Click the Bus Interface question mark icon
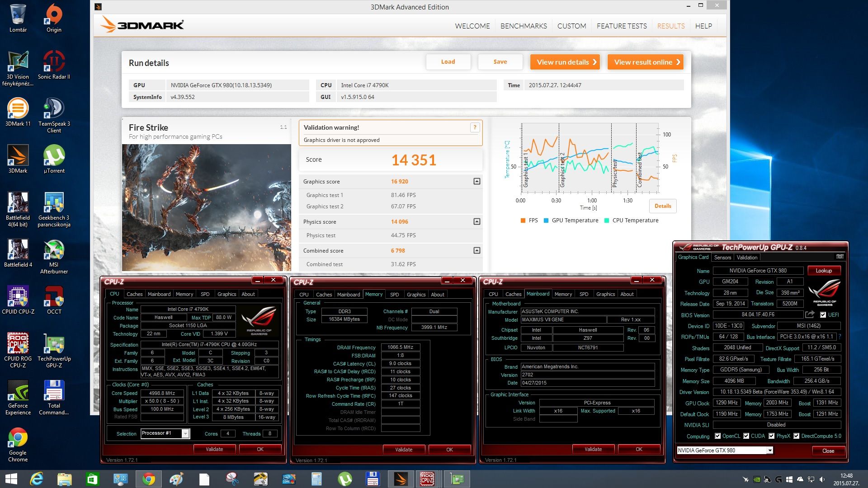868x488 pixels. click(840, 337)
